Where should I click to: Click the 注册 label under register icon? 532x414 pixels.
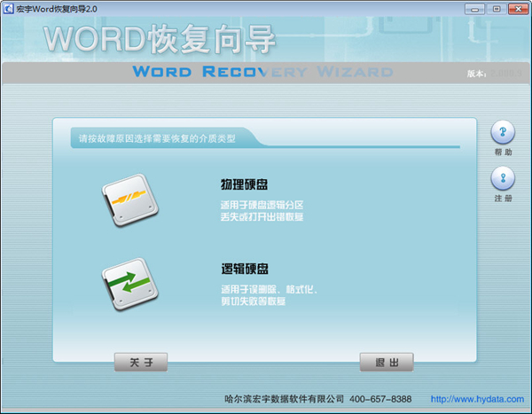click(503, 199)
